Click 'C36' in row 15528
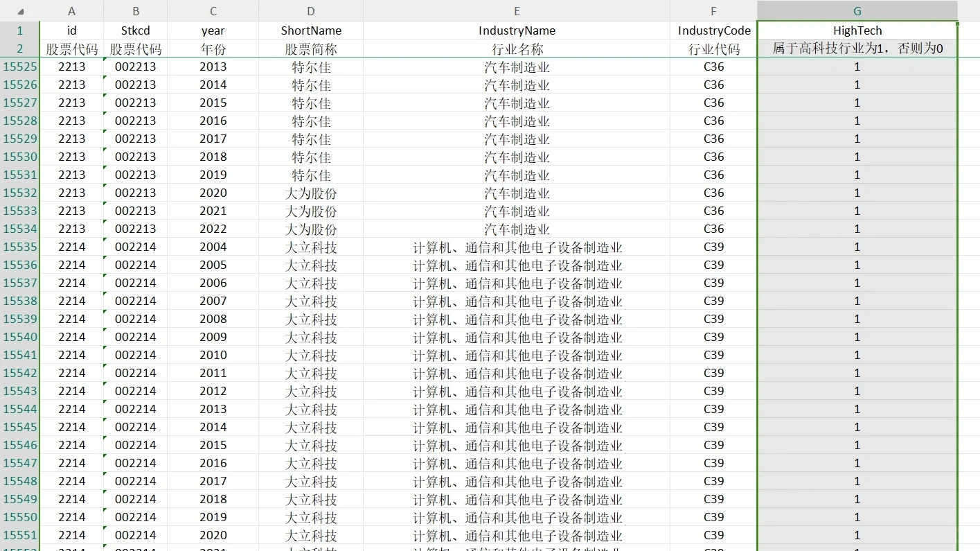 pyautogui.click(x=713, y=121)
